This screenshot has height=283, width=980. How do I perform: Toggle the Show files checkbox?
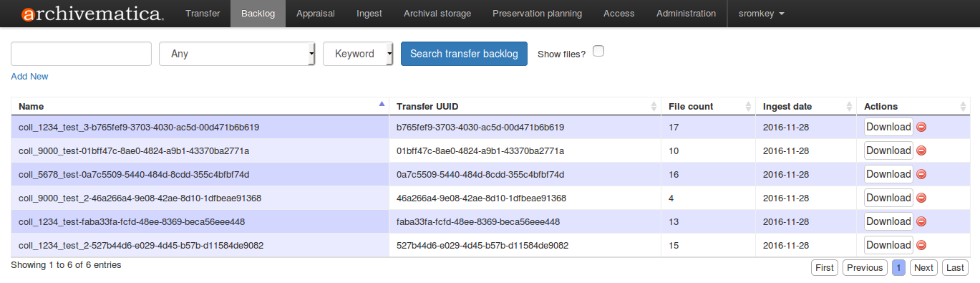click(x=598, y=51)
